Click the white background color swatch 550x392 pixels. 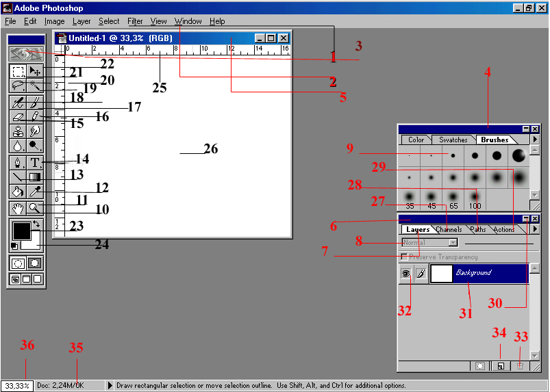35,244
